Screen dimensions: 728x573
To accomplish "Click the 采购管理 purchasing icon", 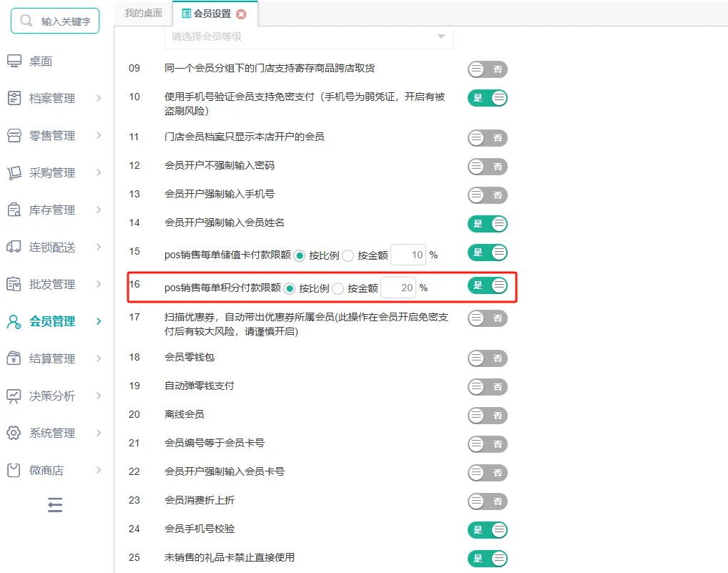I will (x=14, y=172).
